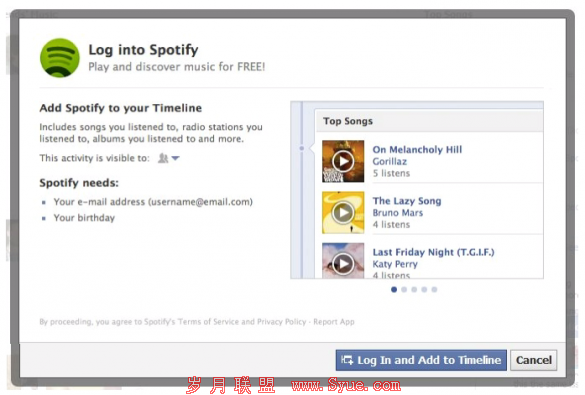Jump to the last carousel page dot
585x395 pixels.
[x=434, y=289]
